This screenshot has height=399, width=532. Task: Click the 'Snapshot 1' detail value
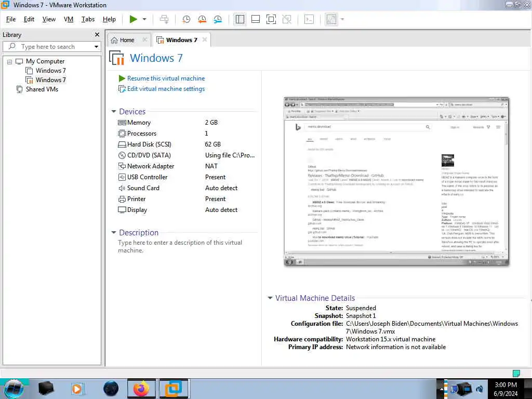click(x=361, y=316)
